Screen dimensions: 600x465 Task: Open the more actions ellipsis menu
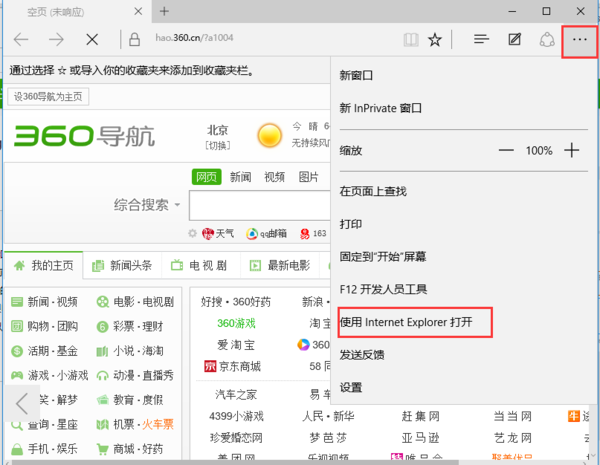pos(580,39)
